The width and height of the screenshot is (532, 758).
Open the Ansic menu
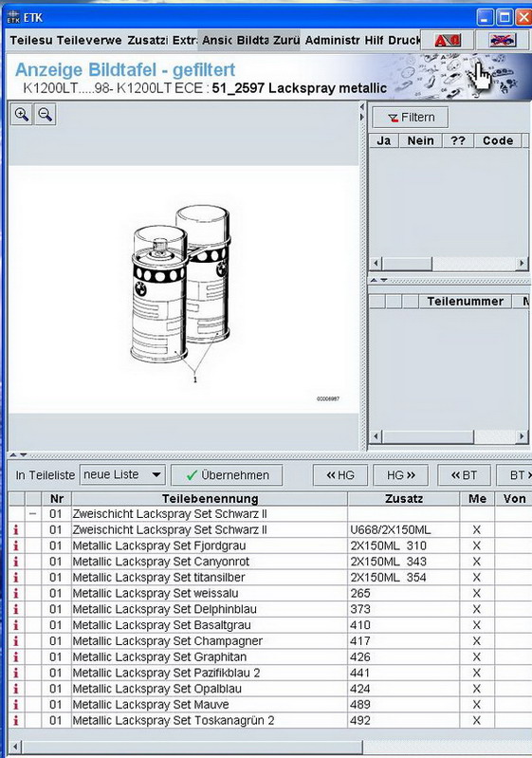click(x=217, y=41)
